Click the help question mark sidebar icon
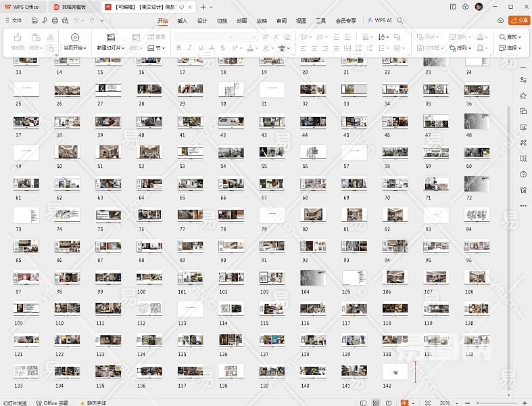This screenshot has width=532, height=406. coord(523,175)
